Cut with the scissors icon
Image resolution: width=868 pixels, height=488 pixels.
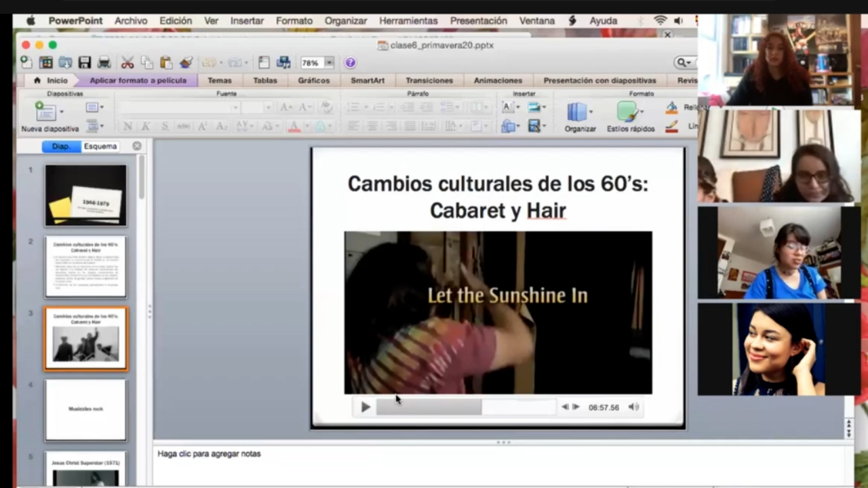127,62
